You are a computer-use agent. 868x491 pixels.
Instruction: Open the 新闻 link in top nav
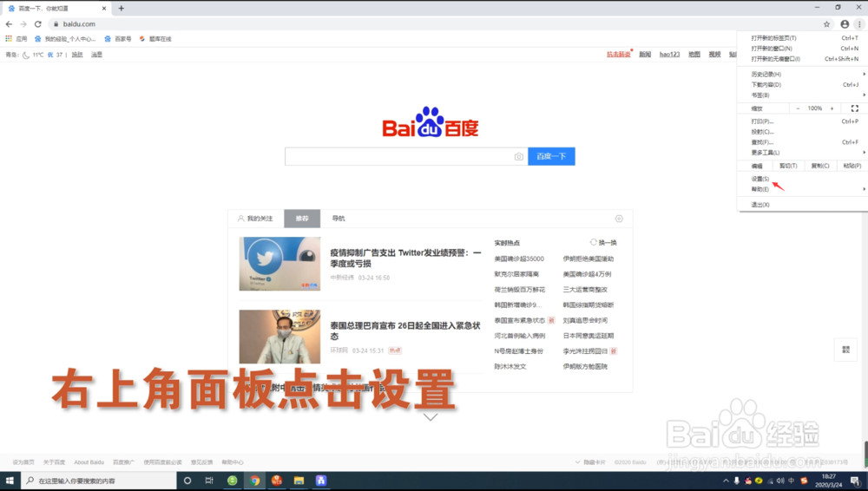click(645, 55)
